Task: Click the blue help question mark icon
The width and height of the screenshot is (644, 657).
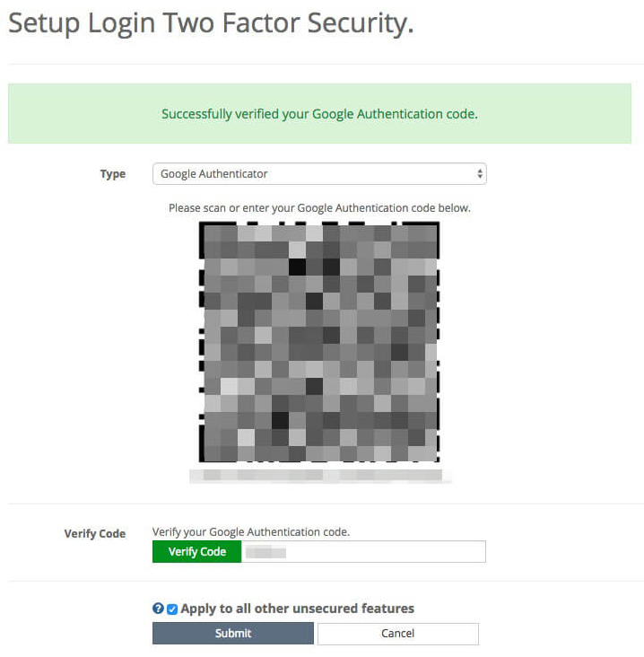Action: pyautogui.click(x=158, y=609)
